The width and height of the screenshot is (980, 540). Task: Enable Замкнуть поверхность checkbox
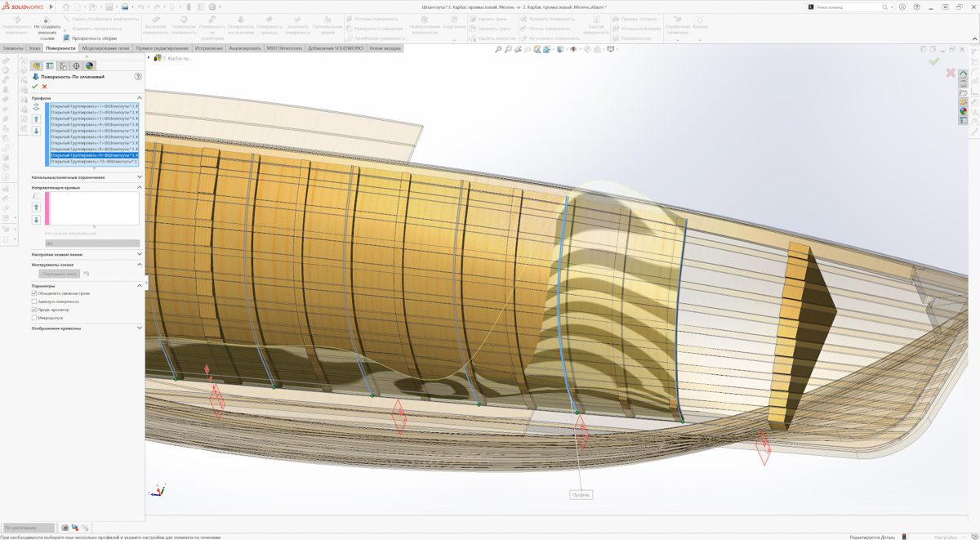coord(34,301)
